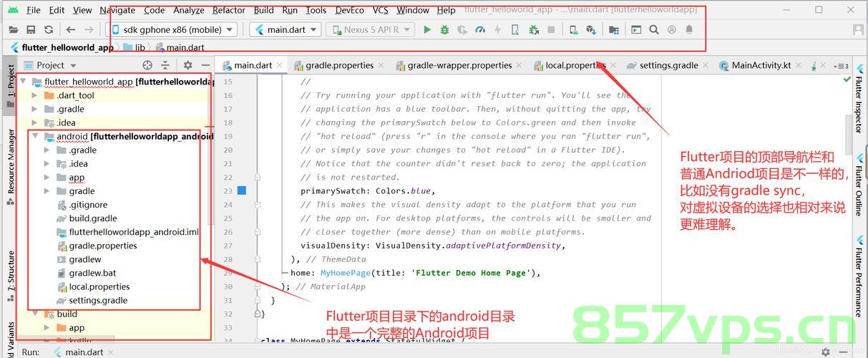Open the AVD Manager icon
The height and width of the screenshot is (358, 868).
(x=573, y=29)
